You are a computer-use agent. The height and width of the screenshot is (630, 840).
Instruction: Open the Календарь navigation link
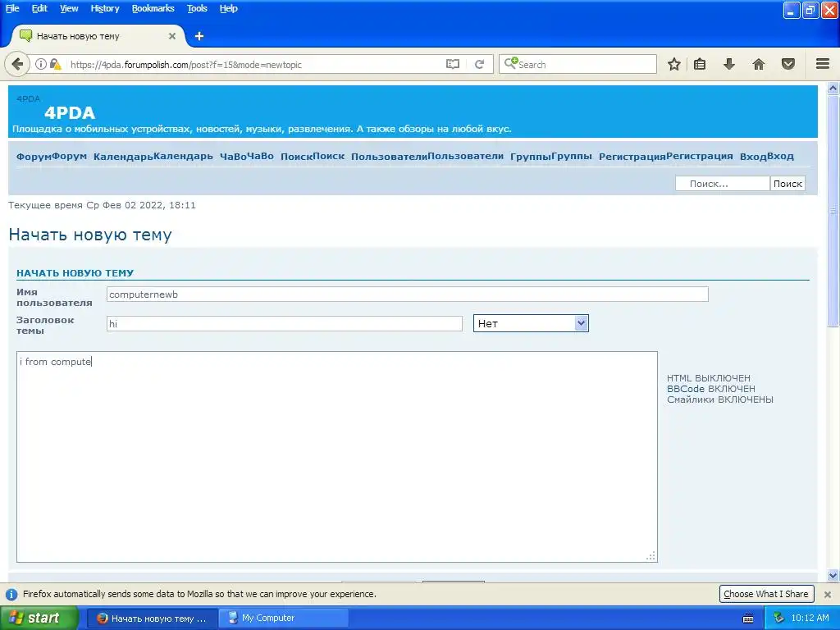[x=153, y=157]
